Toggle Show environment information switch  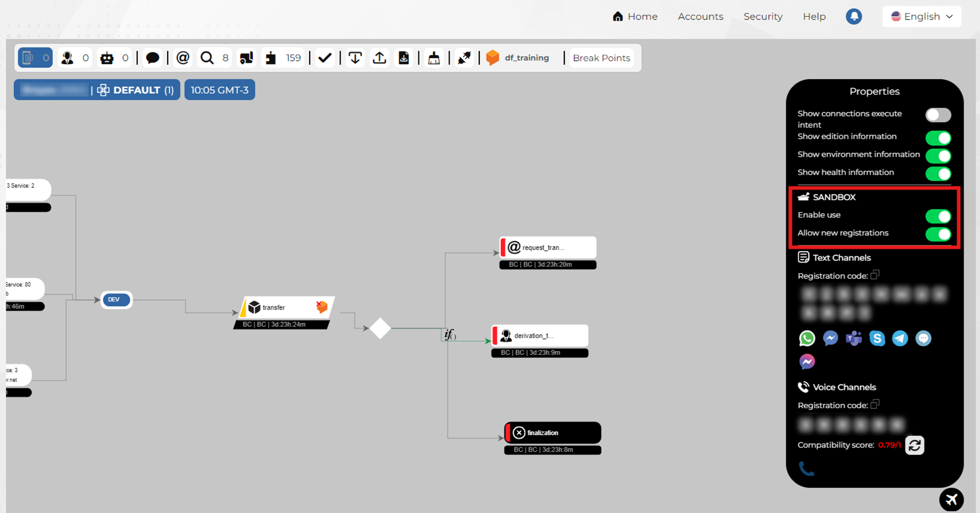[x=938, y=155]
